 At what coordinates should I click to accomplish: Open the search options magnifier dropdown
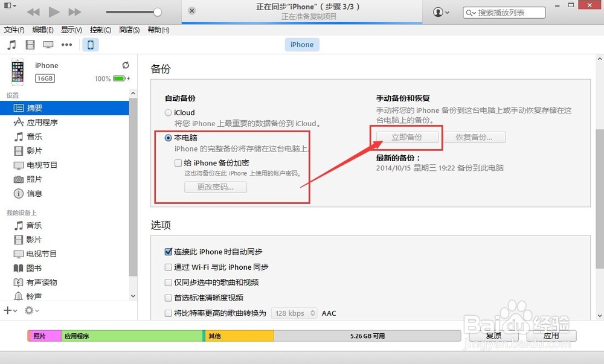pyautogui.click(x=471, y=13)
